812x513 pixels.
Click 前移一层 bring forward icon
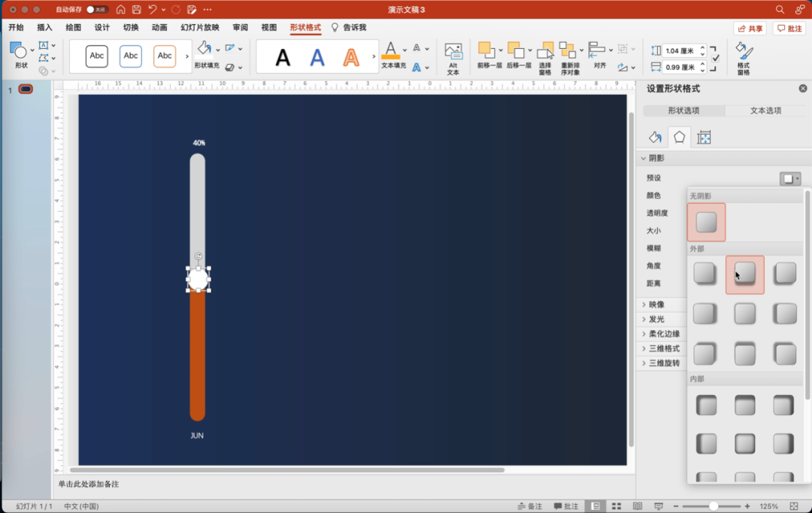point(486,50)
